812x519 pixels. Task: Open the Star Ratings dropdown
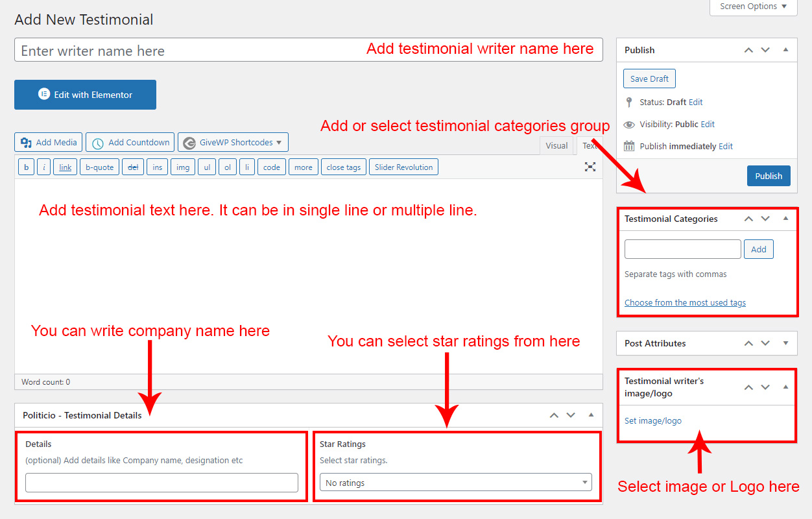[x=456, y=483]
